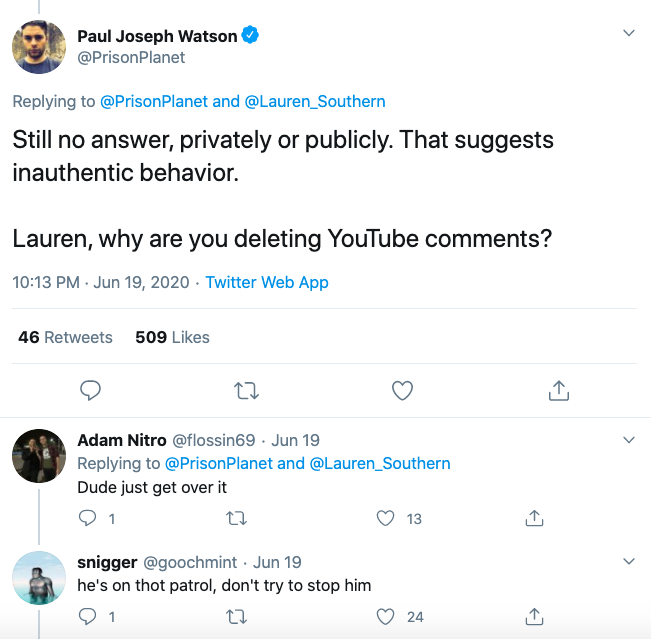Share snigger's reply
The image size is (651, 639).
point(535,616)
